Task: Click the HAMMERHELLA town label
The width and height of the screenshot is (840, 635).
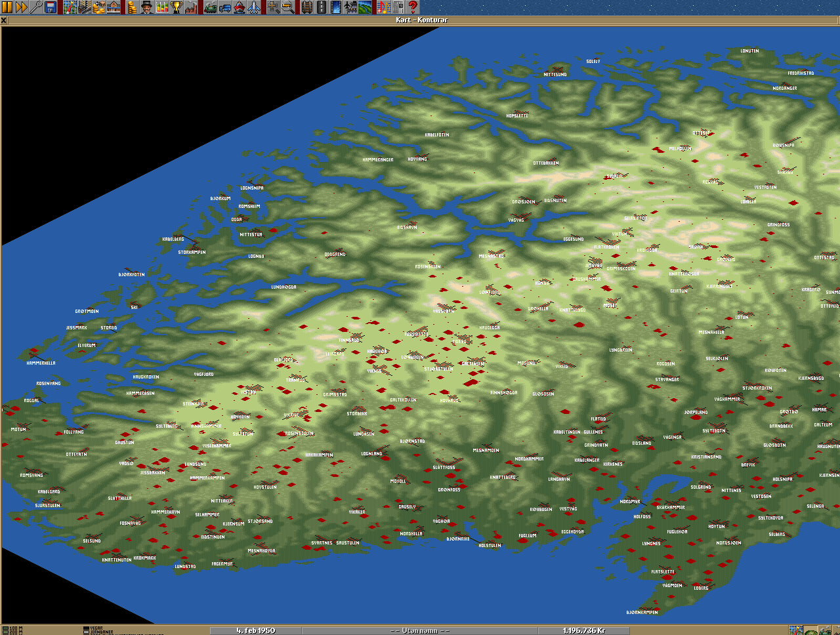Action: coord(41,363)
